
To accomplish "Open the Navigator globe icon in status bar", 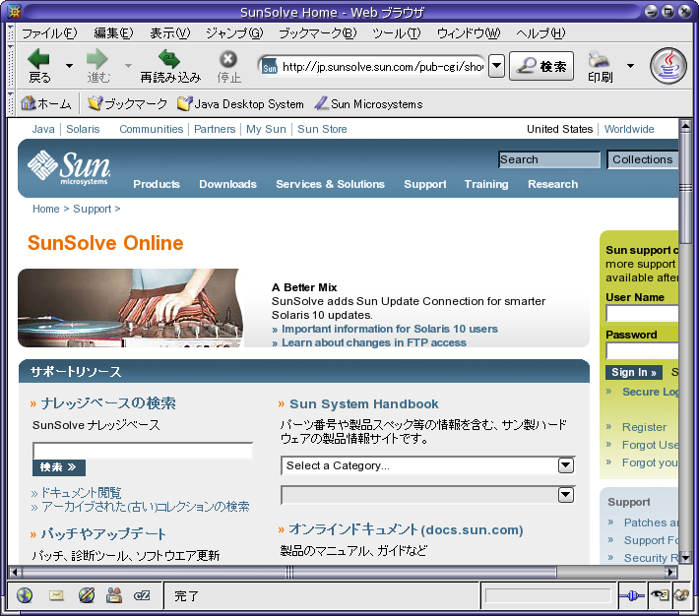I will tap(25, 595).
